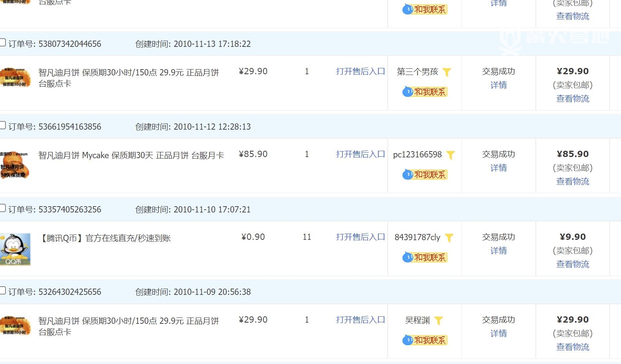Check the box for order 53807342044656
This screenshot has height=364, width=621.
coord(2,43)
